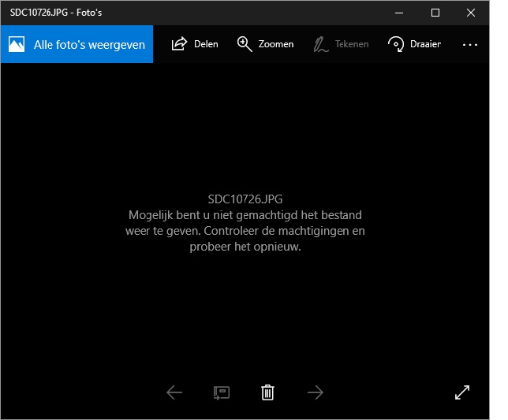The width and height of the screenshot is (508, 420).
Task: Click the Delen share arrow icon
Action: pyautogui.click(x=179, y=44)
